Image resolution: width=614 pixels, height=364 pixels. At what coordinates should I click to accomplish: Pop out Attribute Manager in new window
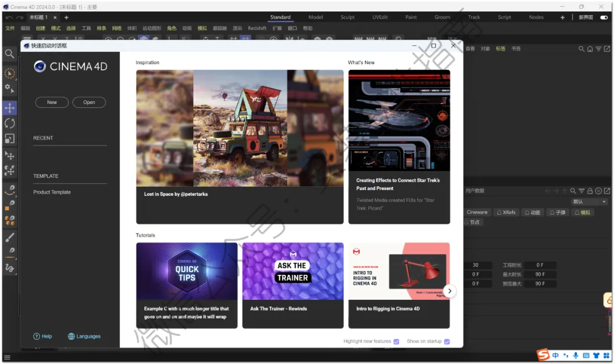coord(607,191)
